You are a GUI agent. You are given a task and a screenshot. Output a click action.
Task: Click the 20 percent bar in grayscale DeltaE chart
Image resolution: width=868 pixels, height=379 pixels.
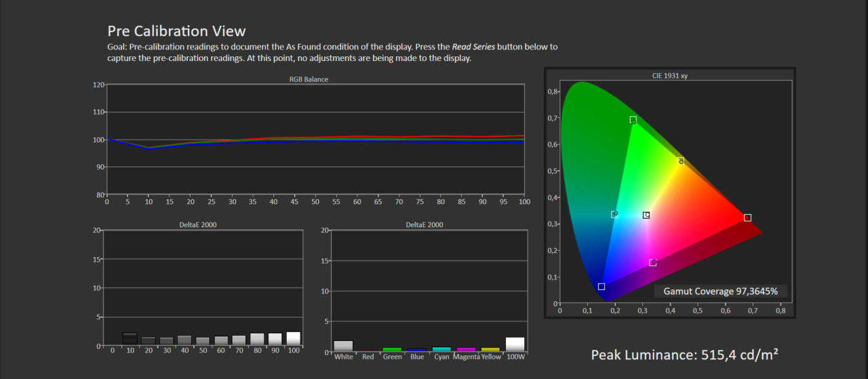coord(149,341)
